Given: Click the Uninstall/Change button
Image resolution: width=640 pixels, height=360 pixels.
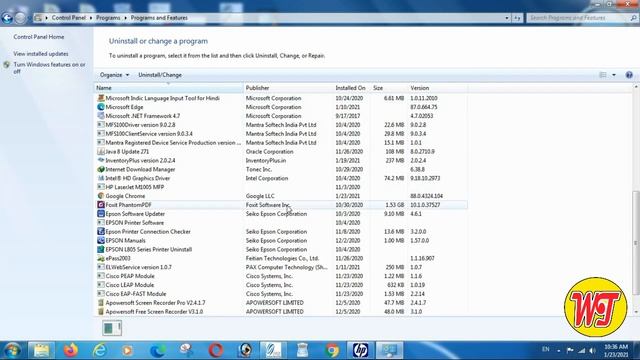Looking at the screenshot, I should click(x=160, y=75).
